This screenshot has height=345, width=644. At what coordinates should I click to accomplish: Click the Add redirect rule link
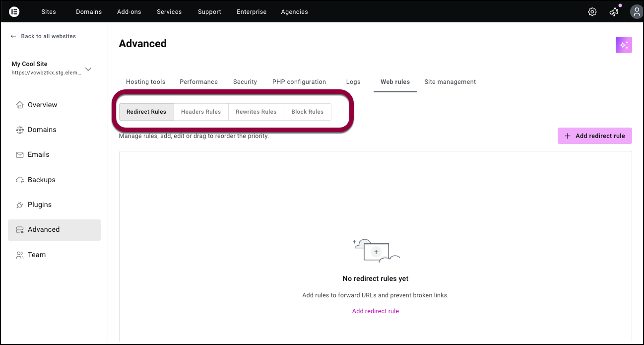[x=375, y=311]
